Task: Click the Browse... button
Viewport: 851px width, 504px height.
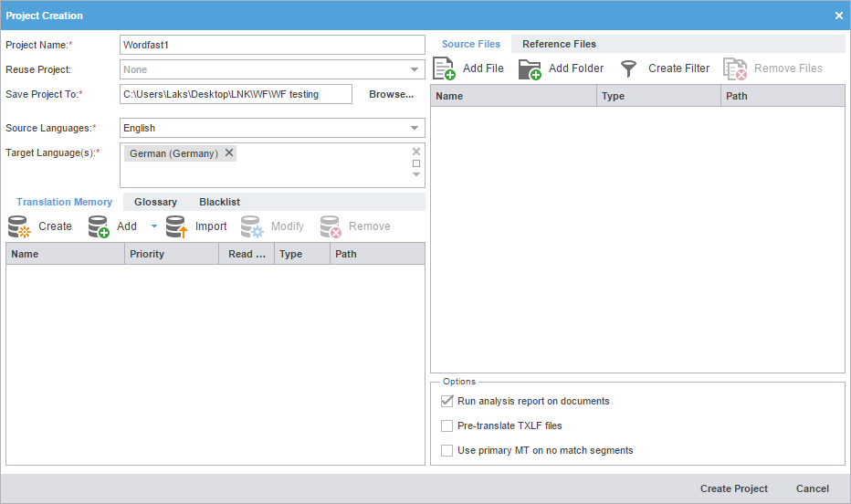Action: pyautogui.click(x=392, y=94)
